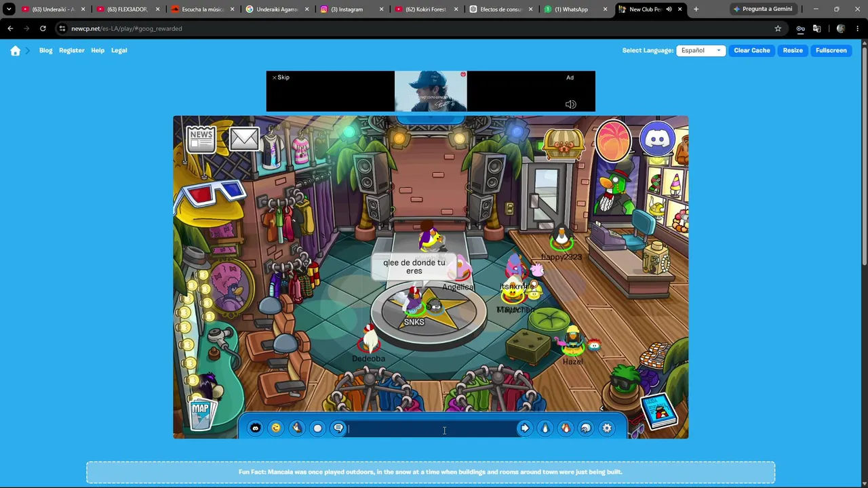
Task: Open the safe chat speech bubble
Action: click(338, 428)
